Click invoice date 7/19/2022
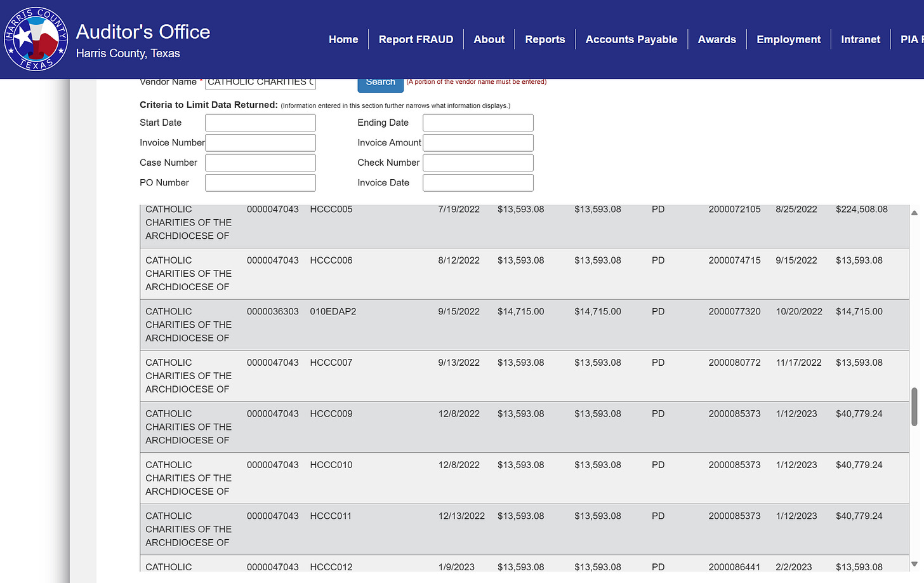The width and height of the screenshot is (924, 583). coord(459,209)
